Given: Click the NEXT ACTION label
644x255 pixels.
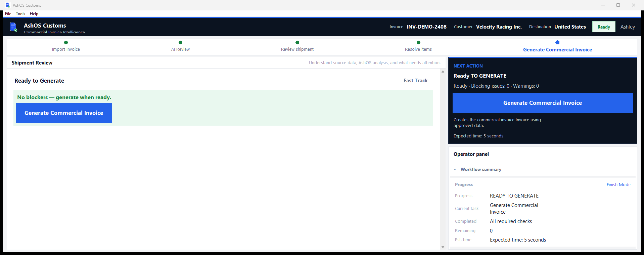Looking at the screenshot, I should (468, 66).
